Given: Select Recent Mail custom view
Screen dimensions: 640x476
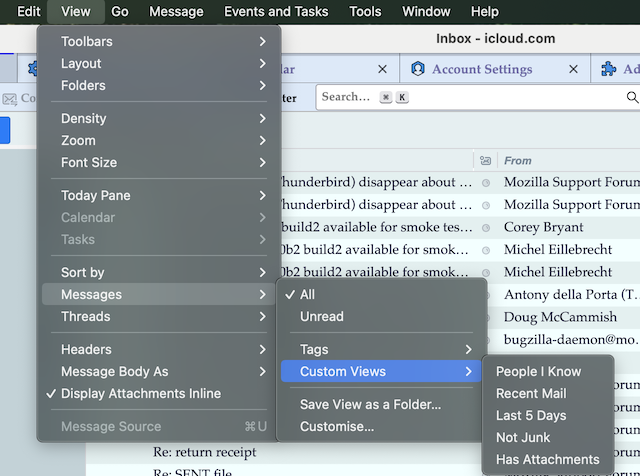Looking at the screenshot, I should tap(548, 394).
